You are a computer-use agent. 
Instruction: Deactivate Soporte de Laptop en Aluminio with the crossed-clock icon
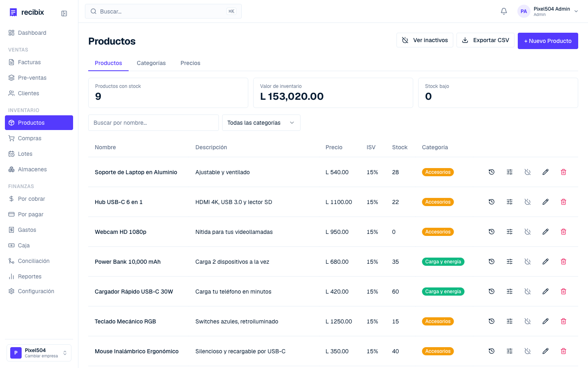(528, 172)
